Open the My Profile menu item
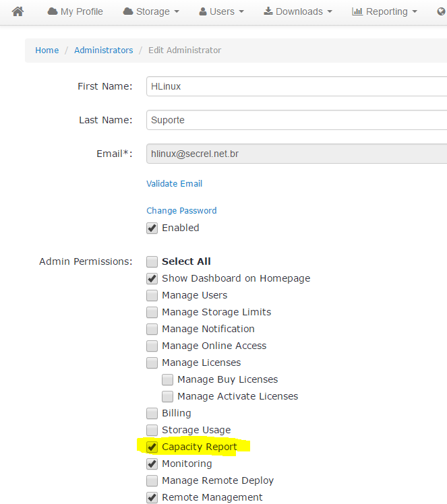The width and height of the screenshot is (447, 504). point(76,11)
